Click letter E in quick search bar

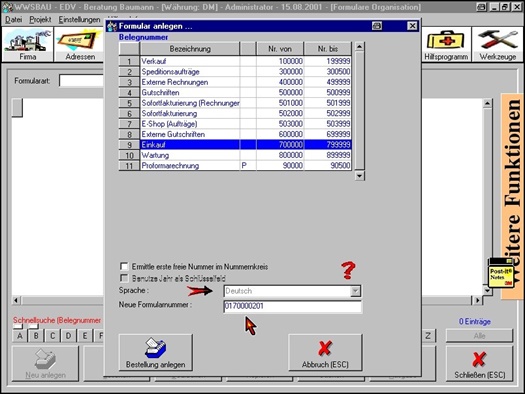(x=85, y=336)
